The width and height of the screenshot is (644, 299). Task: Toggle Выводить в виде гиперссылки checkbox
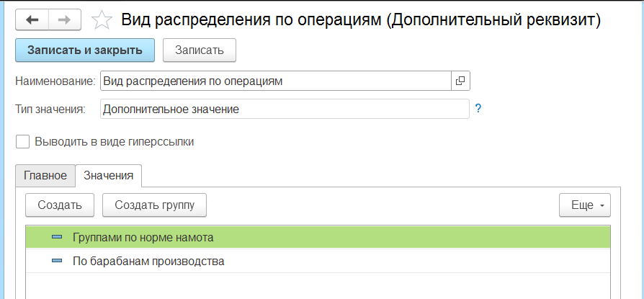point(22,142)
